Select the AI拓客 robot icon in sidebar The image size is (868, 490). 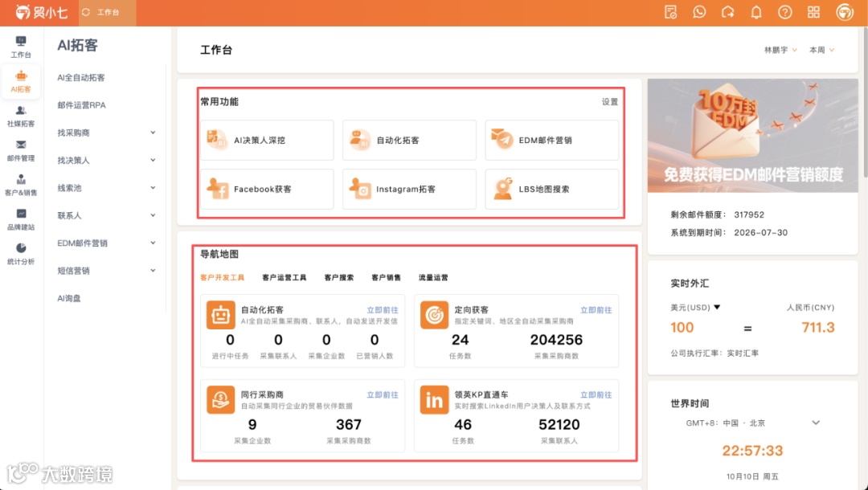click(21, 81)
